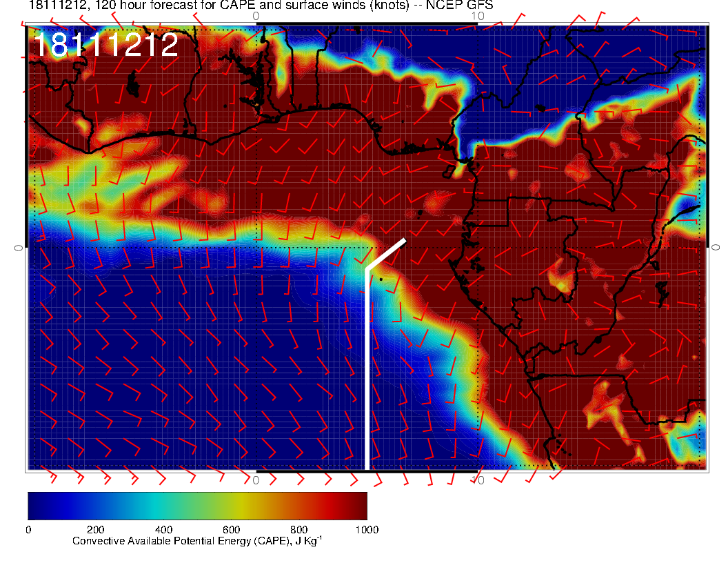Click the vertical white line on the map

pos(367,373)
